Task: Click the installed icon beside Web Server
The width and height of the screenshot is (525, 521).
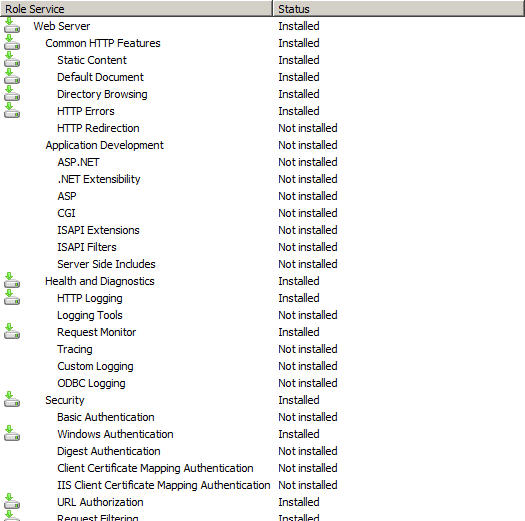Action: coord(12,26)
